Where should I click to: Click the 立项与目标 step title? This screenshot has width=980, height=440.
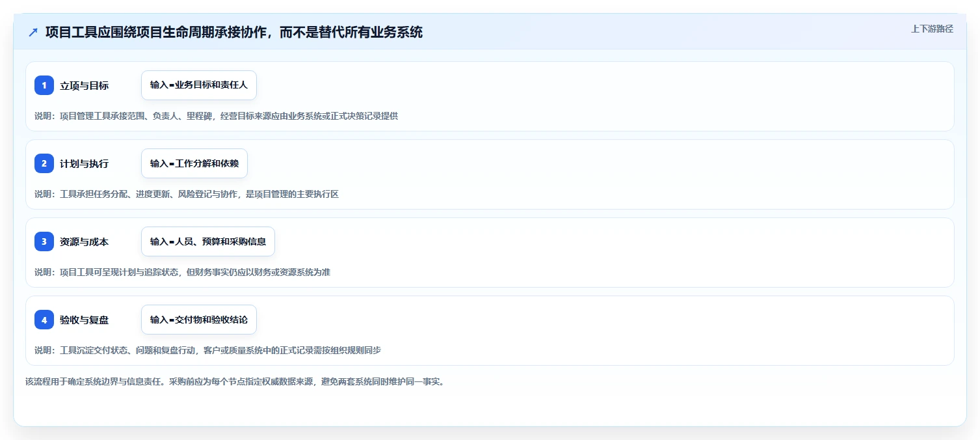tap(84, 85)
